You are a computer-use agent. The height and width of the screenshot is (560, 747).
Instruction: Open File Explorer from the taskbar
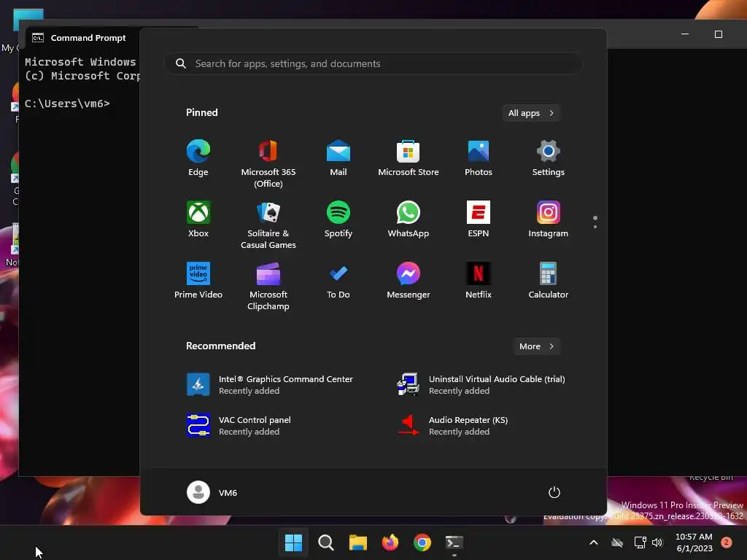[x=357, y=542]
